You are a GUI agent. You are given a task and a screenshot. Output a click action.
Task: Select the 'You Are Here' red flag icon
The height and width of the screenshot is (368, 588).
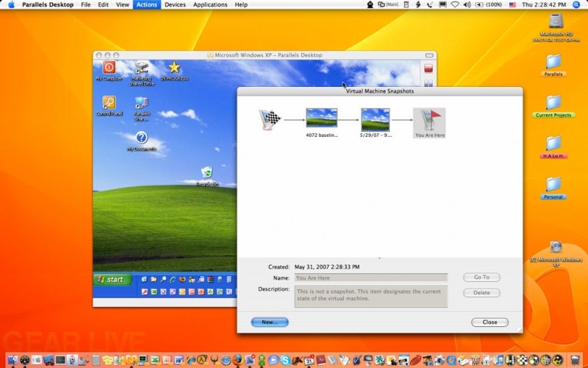(429, 119)
